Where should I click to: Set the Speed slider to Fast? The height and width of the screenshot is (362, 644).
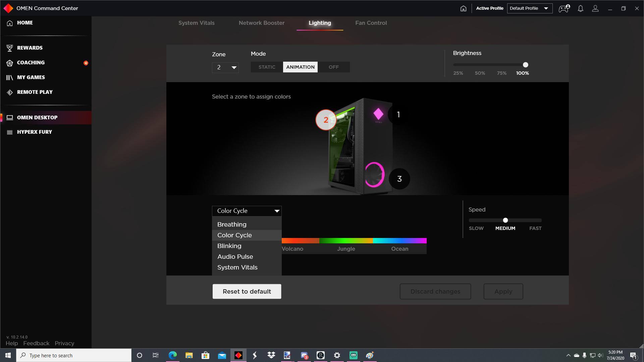tap(539, 220)
